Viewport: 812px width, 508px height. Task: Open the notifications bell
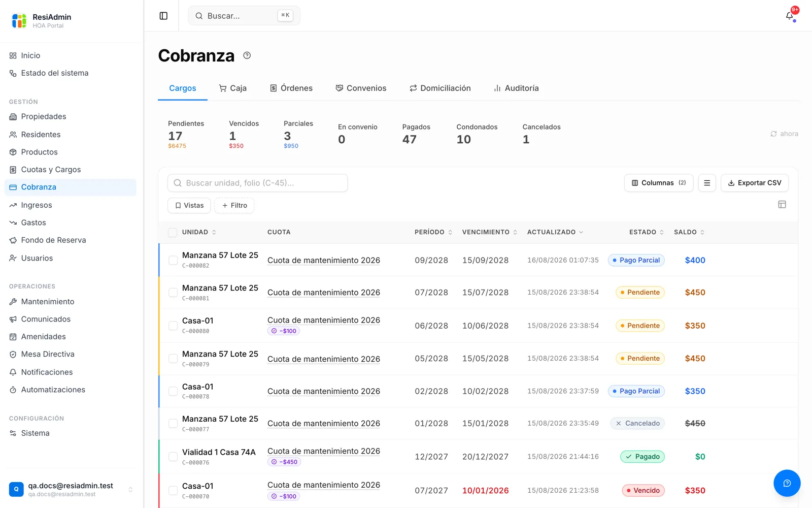coord(790,16)
